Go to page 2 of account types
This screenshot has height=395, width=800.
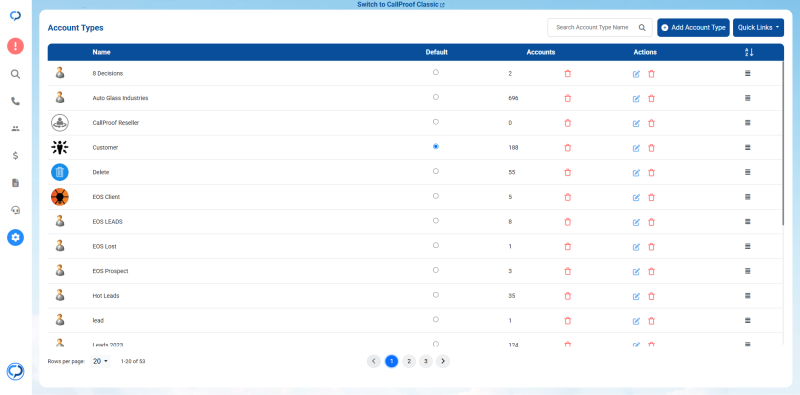pyautogui.click(x=409, y=361)
